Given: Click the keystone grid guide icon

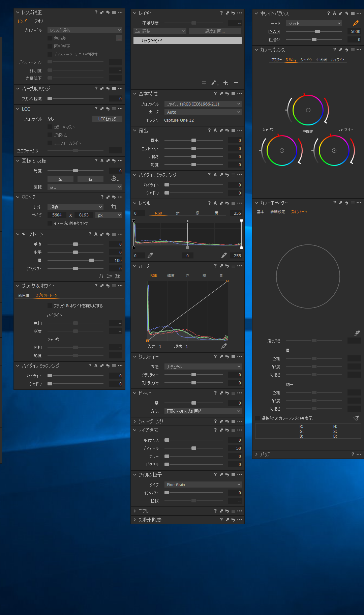Looking at the screenshot, I should (117, 276).
